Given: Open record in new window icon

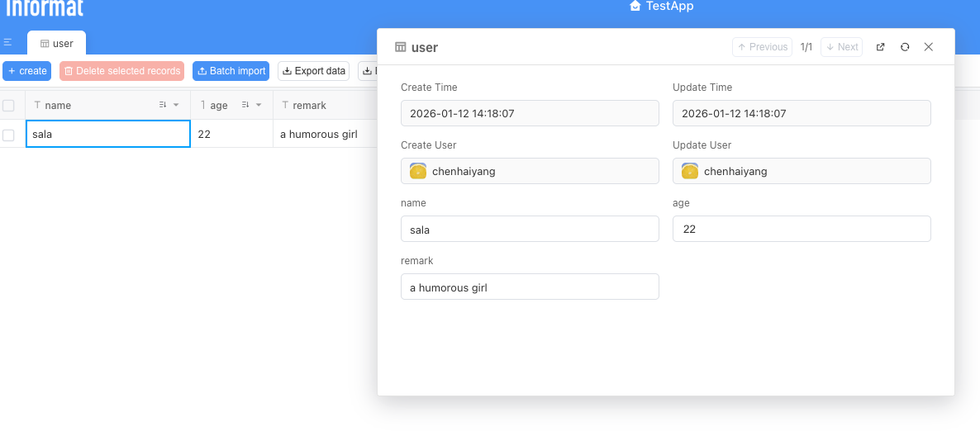Looking at the screenshot, I should point(880,47).
